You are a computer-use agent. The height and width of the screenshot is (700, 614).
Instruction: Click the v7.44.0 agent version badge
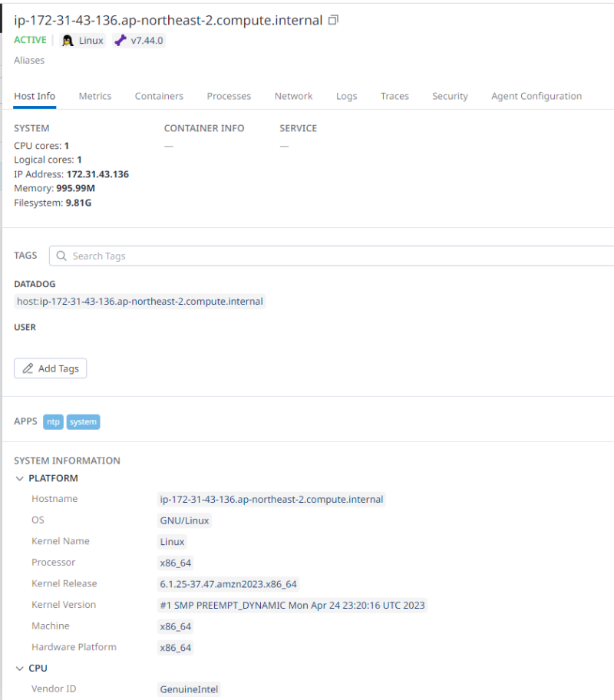(x=139, y=41)
